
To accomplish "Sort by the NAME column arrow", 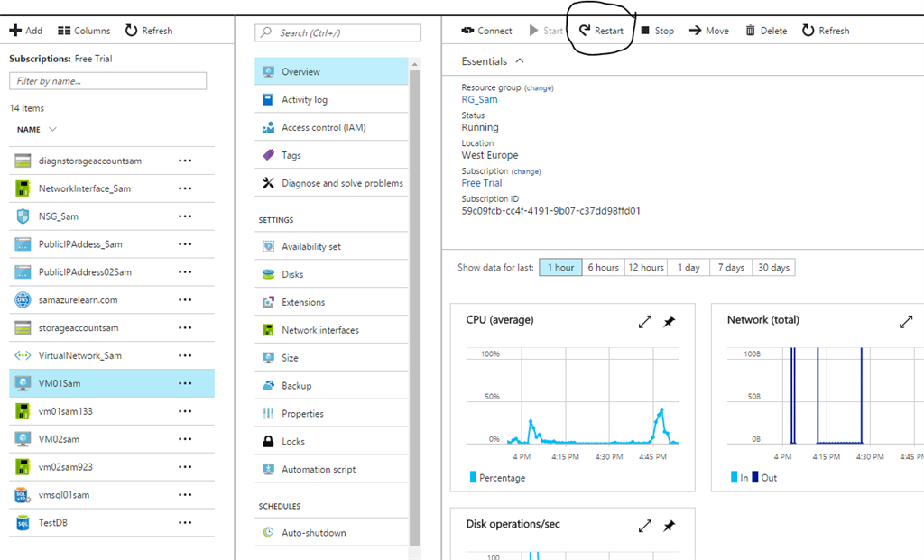I will coord(53,130).
